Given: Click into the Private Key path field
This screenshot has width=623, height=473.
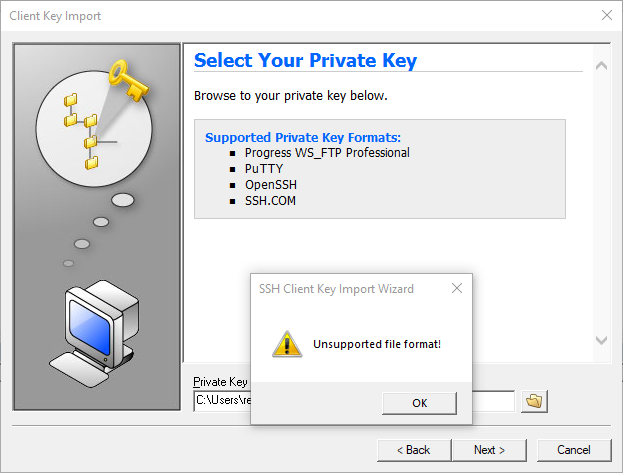Looking at the screenshot, I should tap(220, 400).
